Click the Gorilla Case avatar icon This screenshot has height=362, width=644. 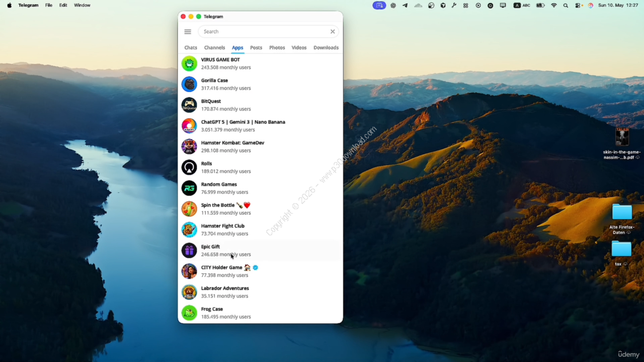[x=189, y=84]
